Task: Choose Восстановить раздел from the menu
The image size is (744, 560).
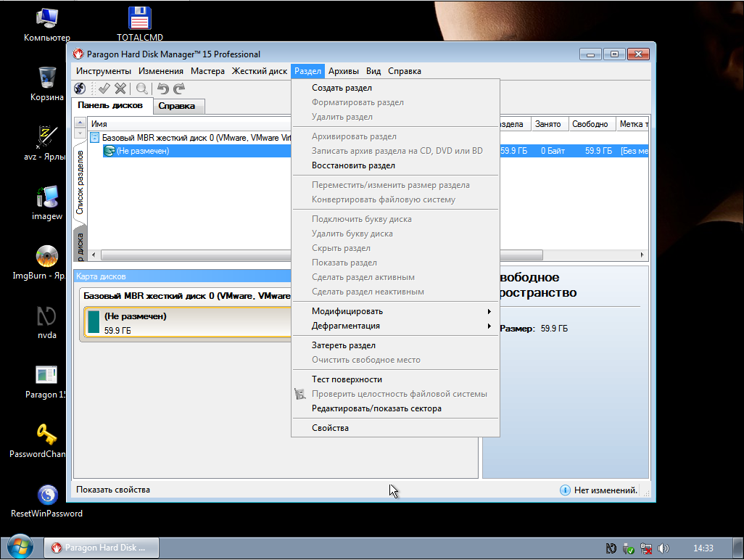Action: point(395,165)
